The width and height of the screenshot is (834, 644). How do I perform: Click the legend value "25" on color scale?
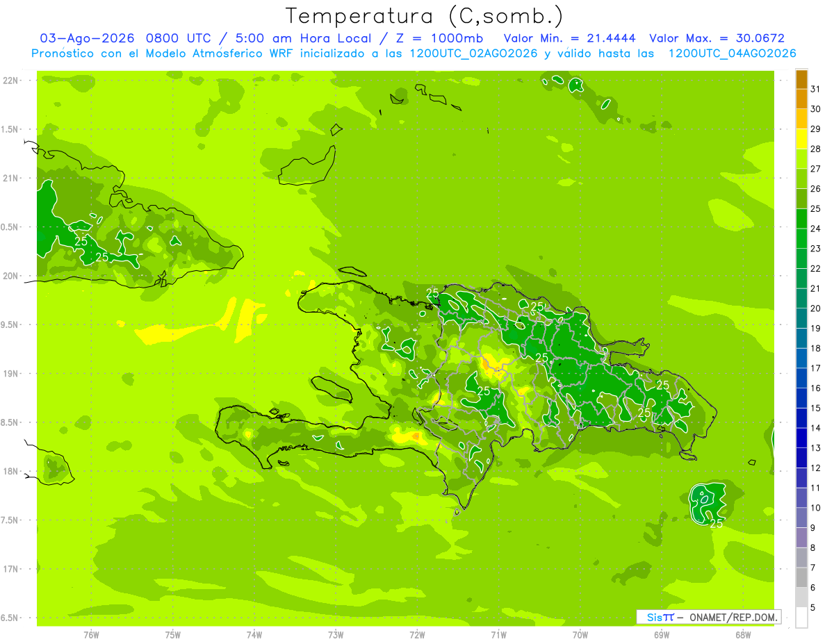pyautogui.click(x=816, y=208)
